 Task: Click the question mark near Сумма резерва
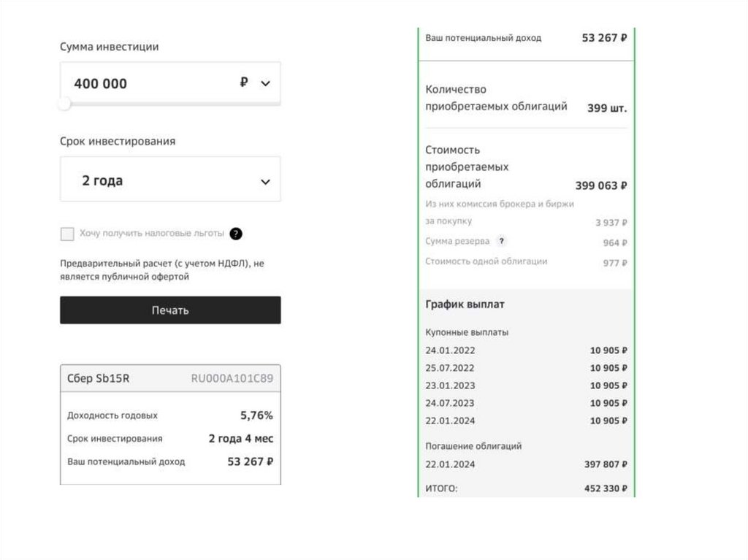501,241
